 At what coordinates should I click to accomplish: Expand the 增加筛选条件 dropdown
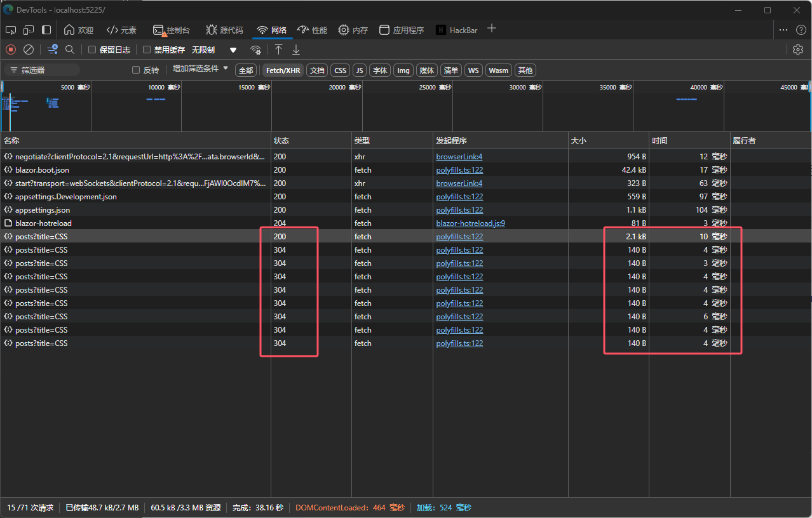tap(200, 69)
